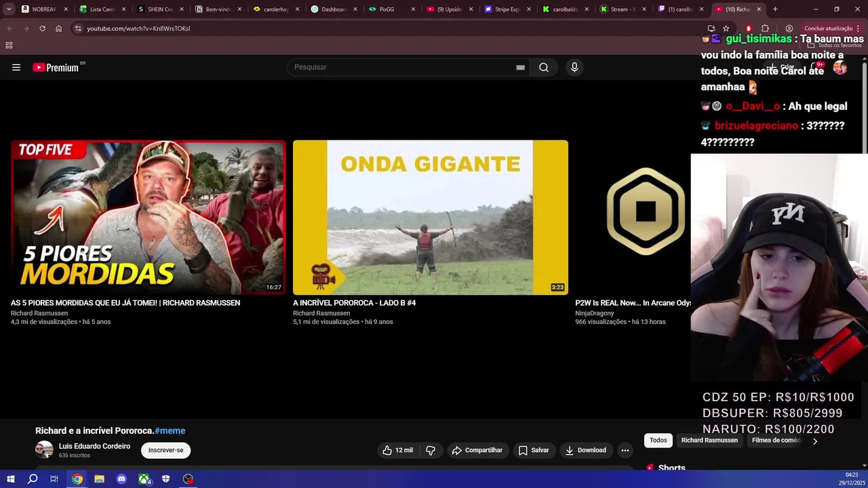The height and width of the screenshot is (488, 868).
Task: Open the browser extensions puzzle icon
Action: 765,28
